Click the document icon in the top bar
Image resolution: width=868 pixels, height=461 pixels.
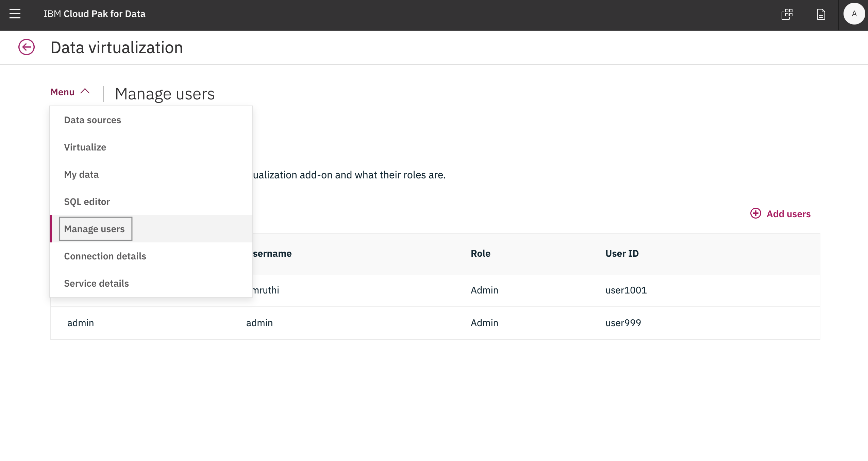(x=821, y=14)
